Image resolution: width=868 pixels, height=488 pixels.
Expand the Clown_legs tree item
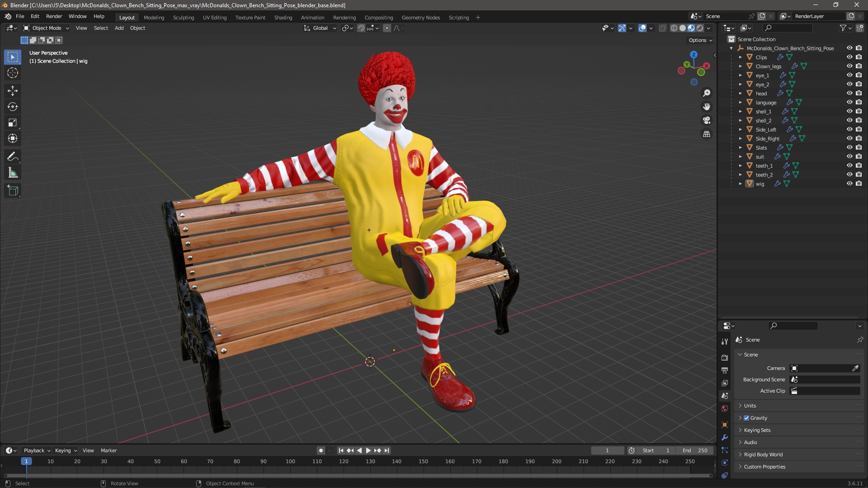(x=741, y=66)
